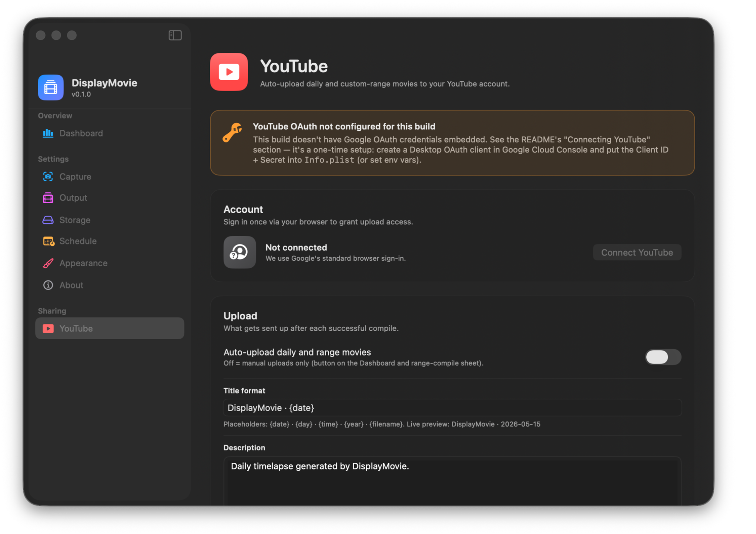Open Capture settings
The height and width of the screenshot is (534, 756).
click(110, 177)
